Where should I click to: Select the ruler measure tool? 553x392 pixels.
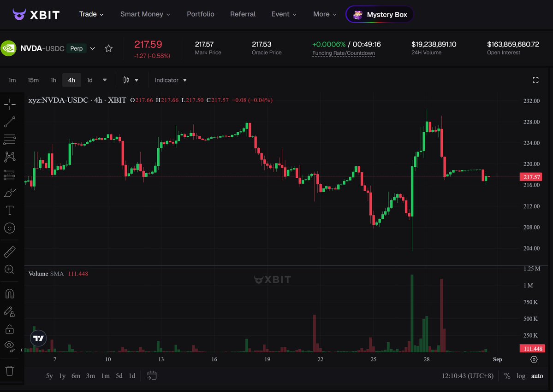(x=10, y=252)
